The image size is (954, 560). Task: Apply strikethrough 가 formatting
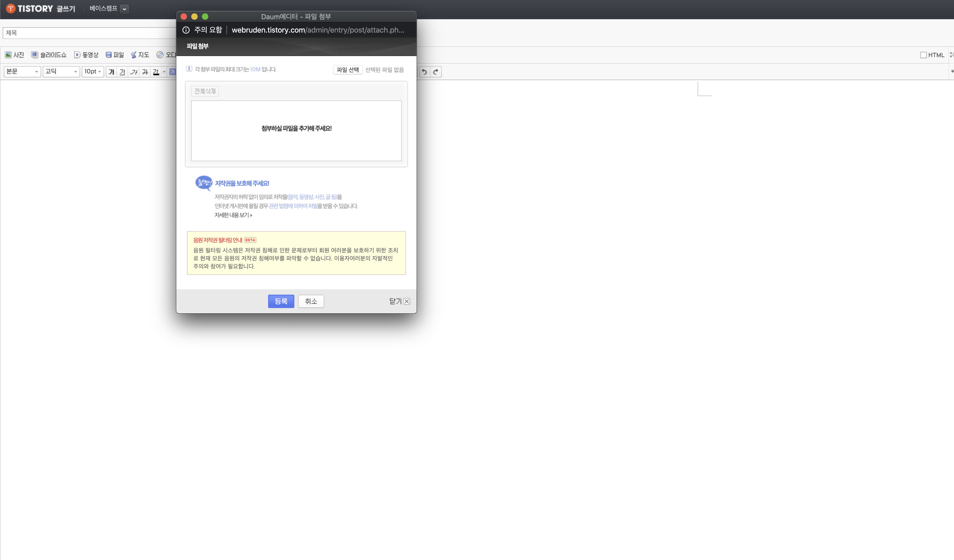point(145,72)
